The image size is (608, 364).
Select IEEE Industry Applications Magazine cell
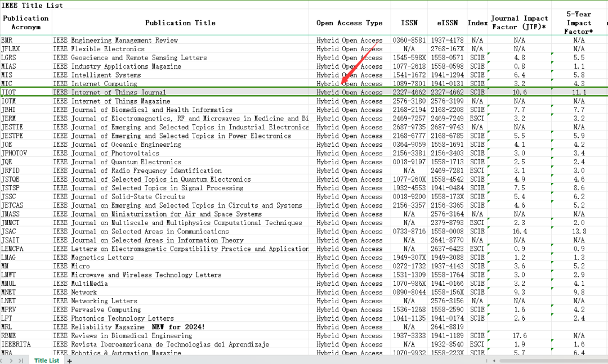[180, 66]
